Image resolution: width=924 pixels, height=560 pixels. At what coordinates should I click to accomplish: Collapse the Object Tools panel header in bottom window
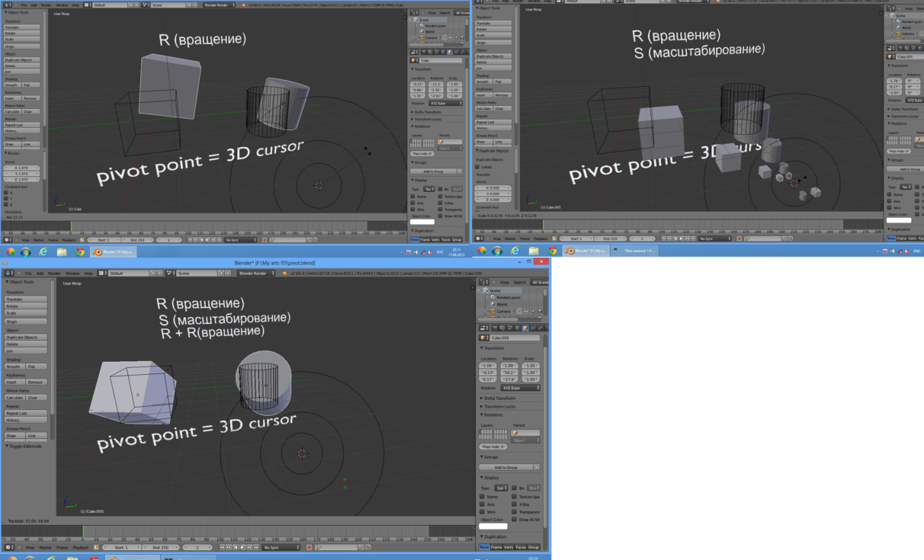[x=20, y=282]
